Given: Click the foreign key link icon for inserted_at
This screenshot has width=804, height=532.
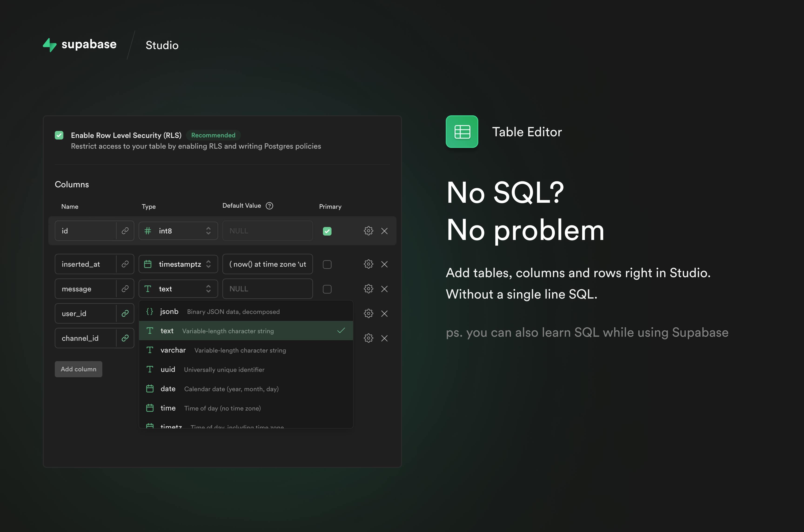Looking at the screenshot, I should coord(125,264).
